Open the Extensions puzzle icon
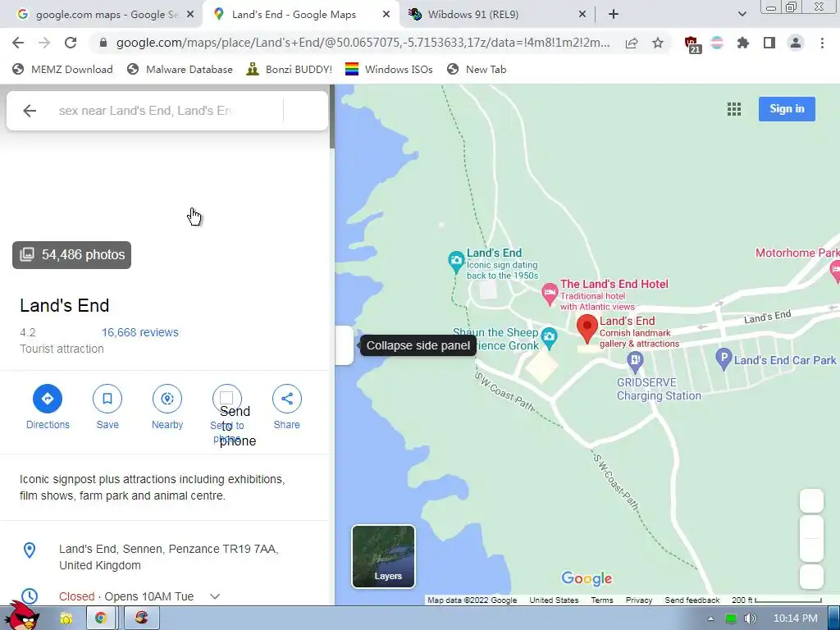The width and height of the screenshot is (840, 630). 743,43
